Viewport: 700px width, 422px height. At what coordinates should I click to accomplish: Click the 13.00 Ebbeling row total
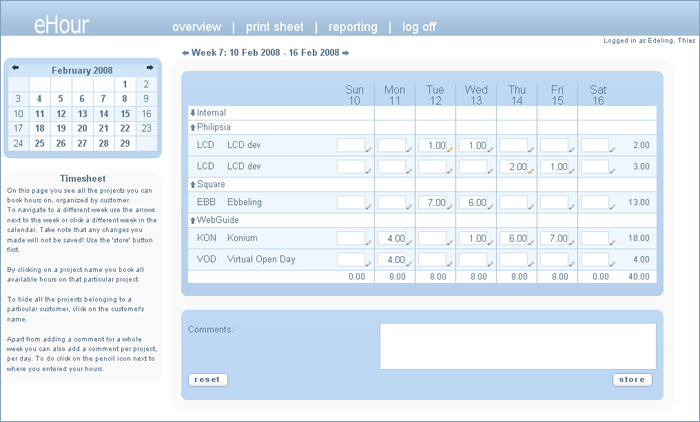(639, 202)
